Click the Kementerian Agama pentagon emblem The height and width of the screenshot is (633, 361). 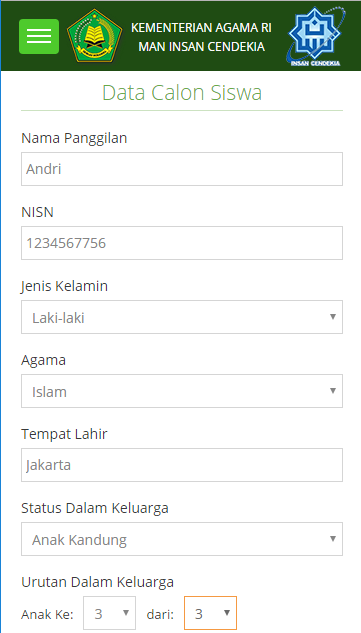coord(94,36)
